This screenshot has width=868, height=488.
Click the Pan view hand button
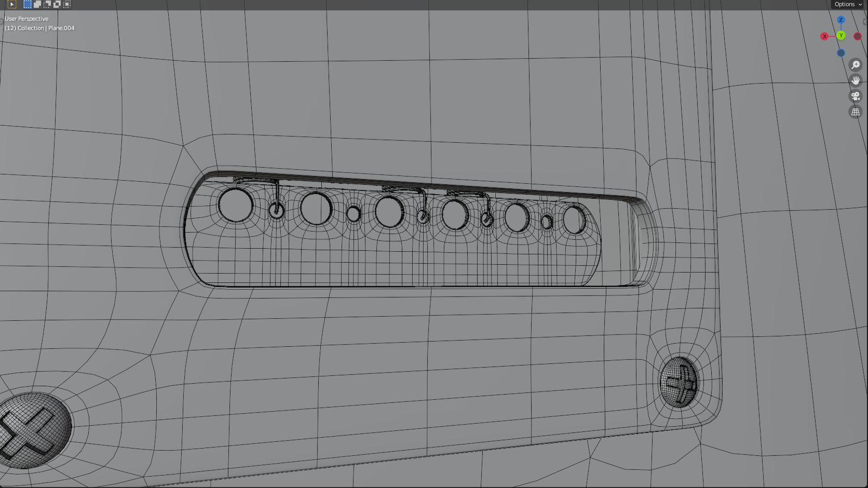pos(856,80)
